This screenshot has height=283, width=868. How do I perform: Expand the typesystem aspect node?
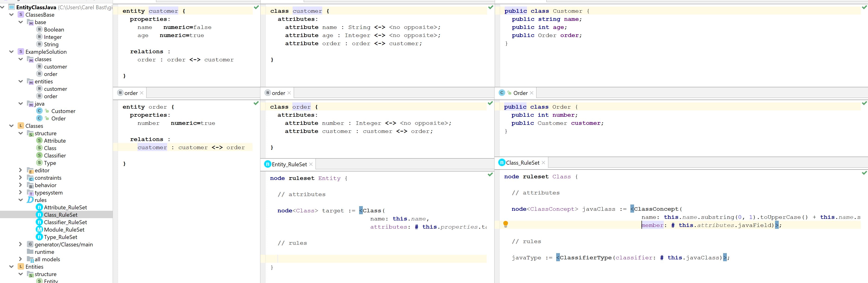pyautogui.click(x=21, y=192)
